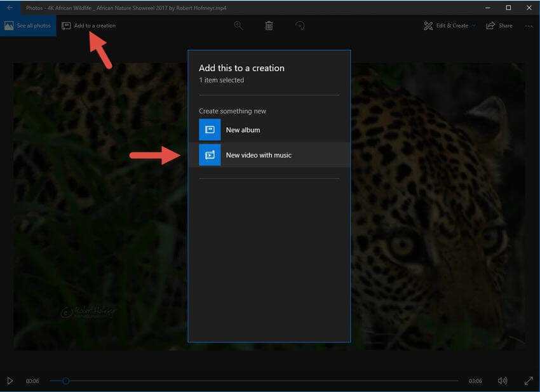The width and height of the screenshot is (540, 392).
Task: Enter full screen mode
Action: (x=529, y=381)
